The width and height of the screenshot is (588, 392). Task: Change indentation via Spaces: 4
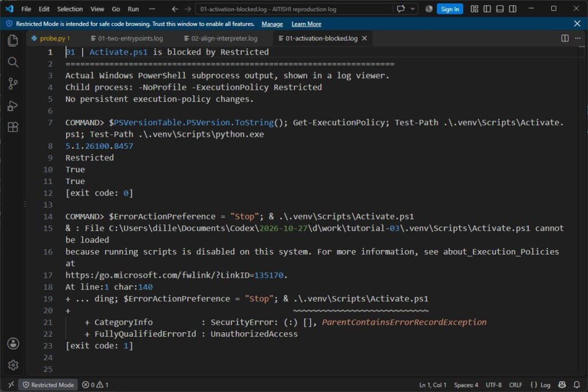466,385
